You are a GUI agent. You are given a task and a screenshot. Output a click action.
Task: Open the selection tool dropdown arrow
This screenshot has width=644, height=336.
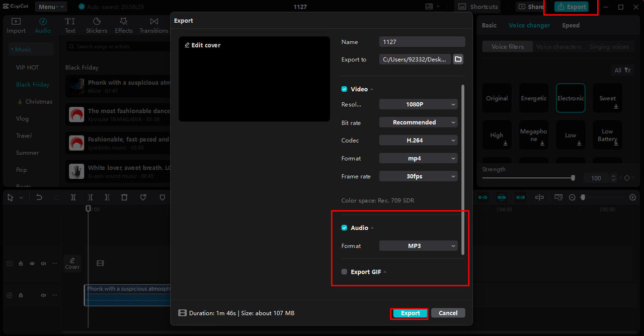(21, 198)
